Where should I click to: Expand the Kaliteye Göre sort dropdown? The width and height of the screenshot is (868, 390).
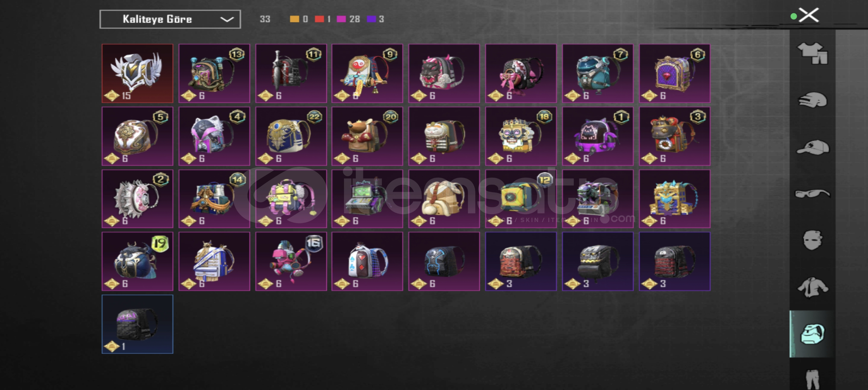170,19
